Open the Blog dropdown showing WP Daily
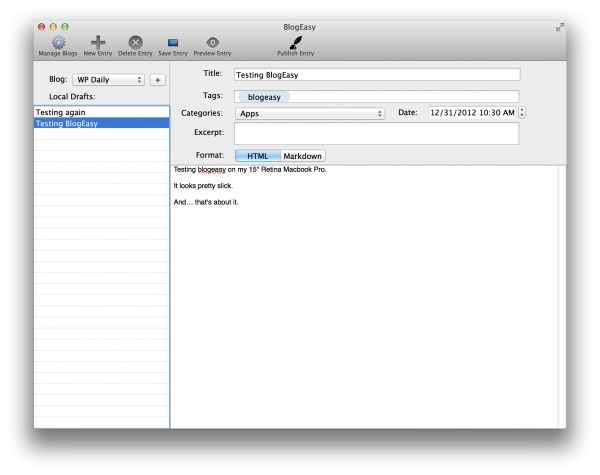Viewport: 600px width, 475px height. click(109, 80)
